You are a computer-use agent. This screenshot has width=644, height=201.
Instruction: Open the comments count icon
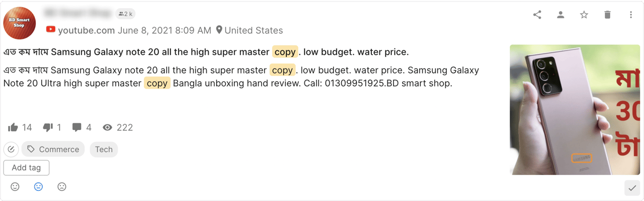77,127
